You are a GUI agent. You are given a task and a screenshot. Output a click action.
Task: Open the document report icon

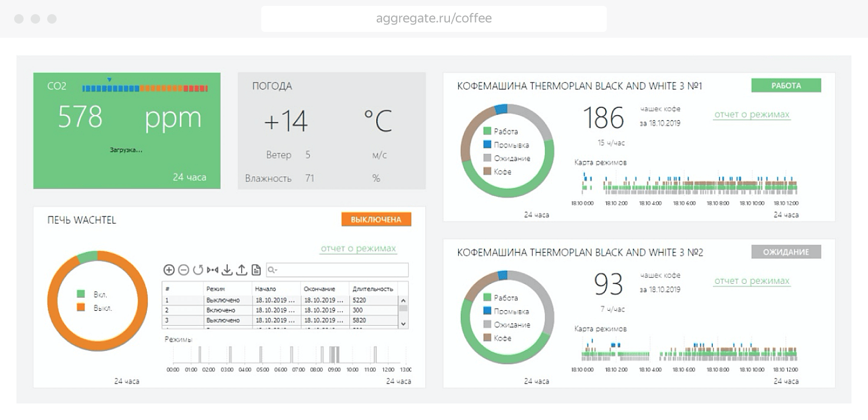coord(256,270)
